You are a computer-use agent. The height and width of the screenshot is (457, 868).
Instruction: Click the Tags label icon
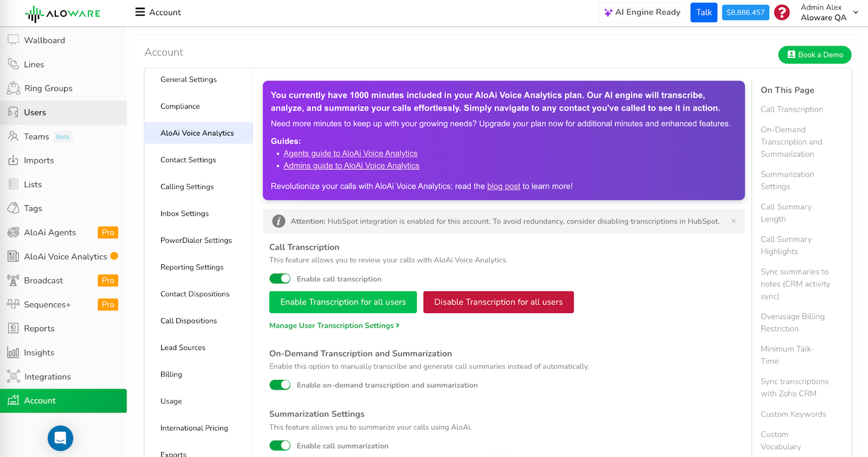(13, 208)
